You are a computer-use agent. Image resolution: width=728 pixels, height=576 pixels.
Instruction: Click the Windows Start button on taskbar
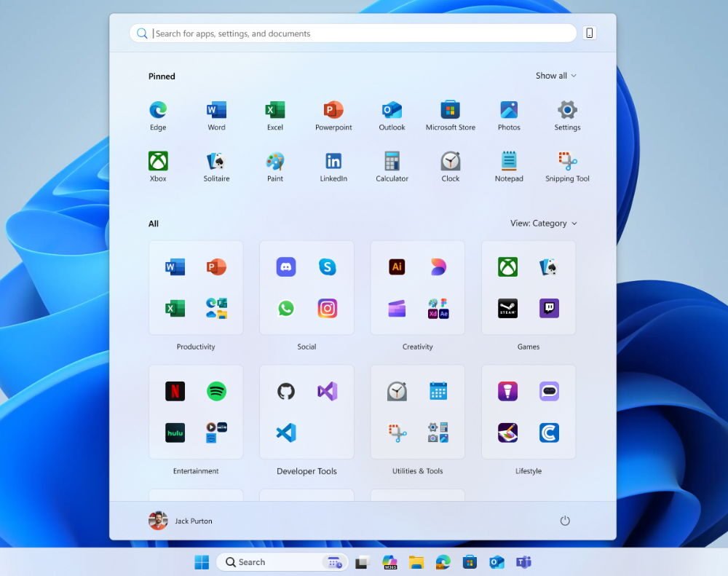pos(202,562)
